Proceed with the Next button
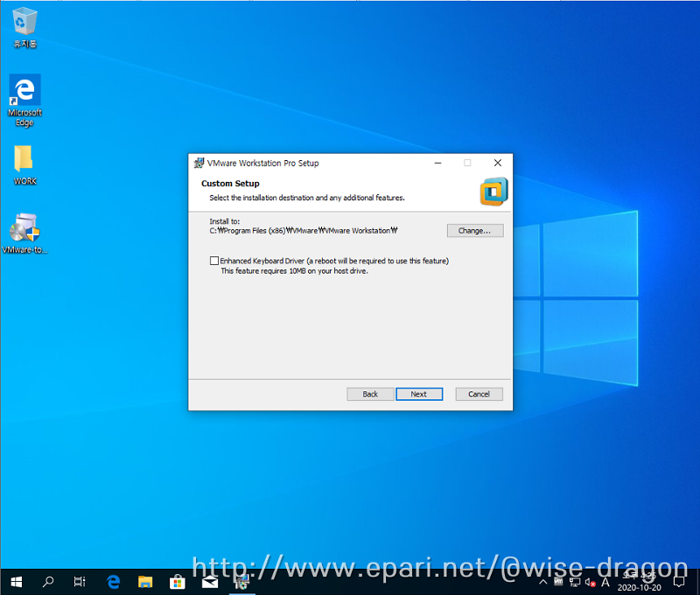Screen dimensions: 700x595 (x=419, y=394)
